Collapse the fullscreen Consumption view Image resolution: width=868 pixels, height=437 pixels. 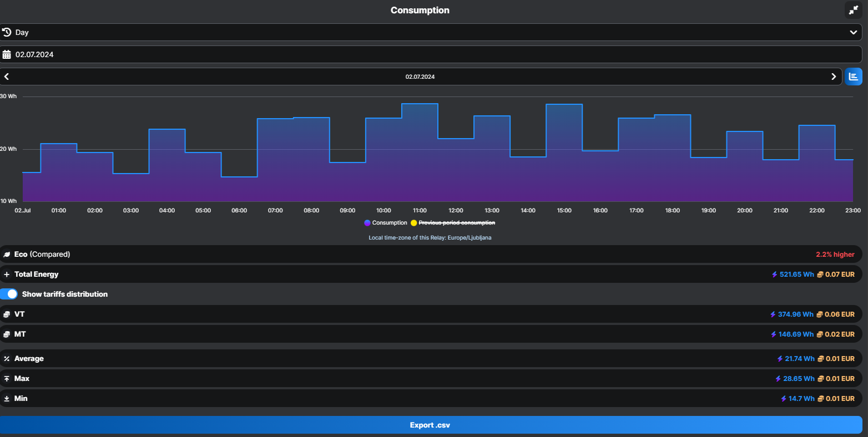(853, 10)
